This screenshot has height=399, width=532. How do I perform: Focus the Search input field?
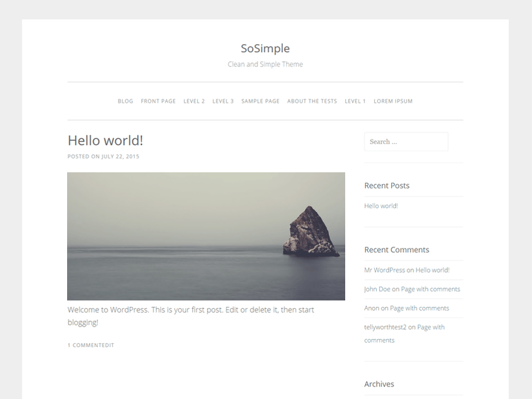click(x=406, y=141)
